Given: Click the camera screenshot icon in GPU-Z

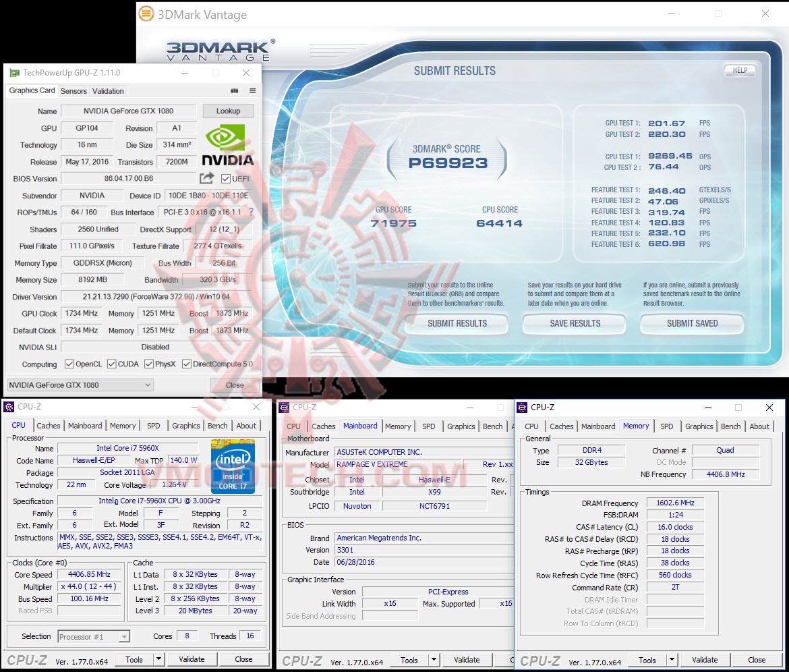Looking at the screenshot, I should 235,90.
